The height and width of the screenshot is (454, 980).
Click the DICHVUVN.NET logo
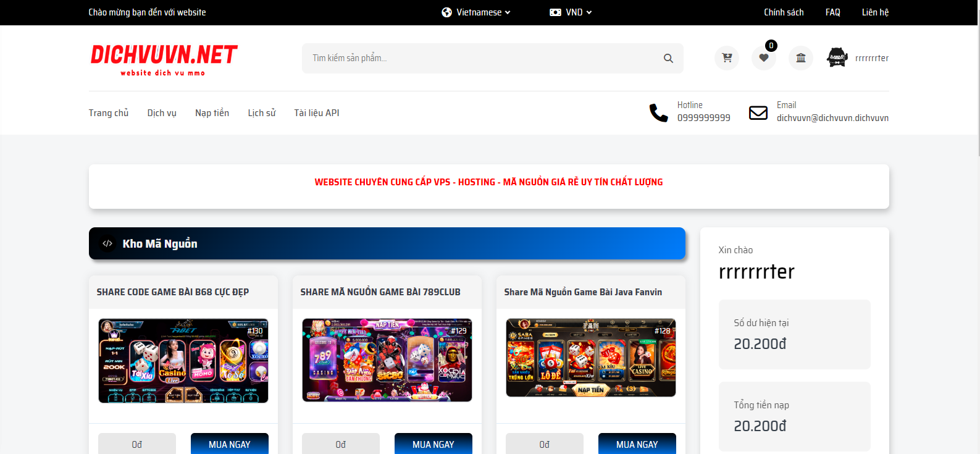(164, 59)
